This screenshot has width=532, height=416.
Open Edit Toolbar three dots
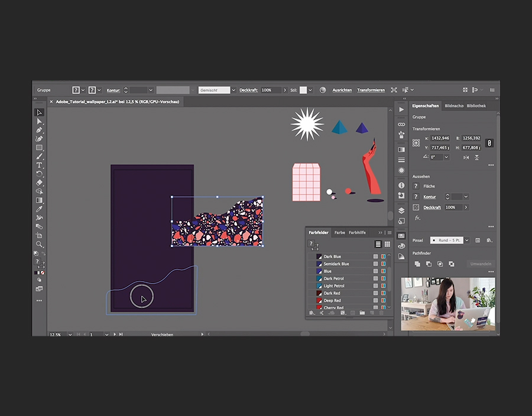click(x=40, y=301)
